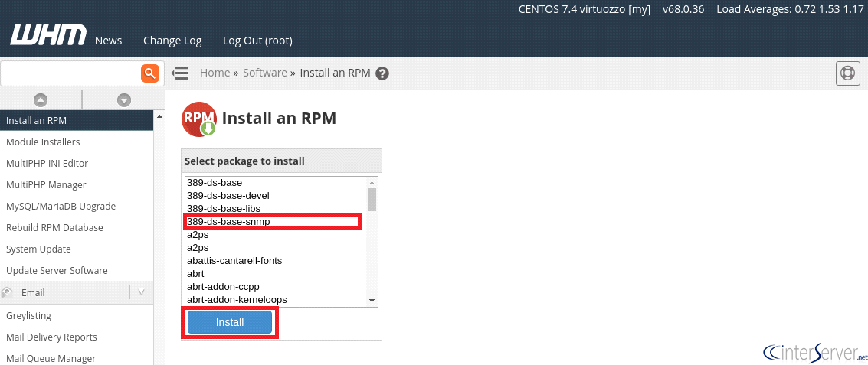Click the Email section header
This screenshot has width=868, height=365.
tap(77, 292)
